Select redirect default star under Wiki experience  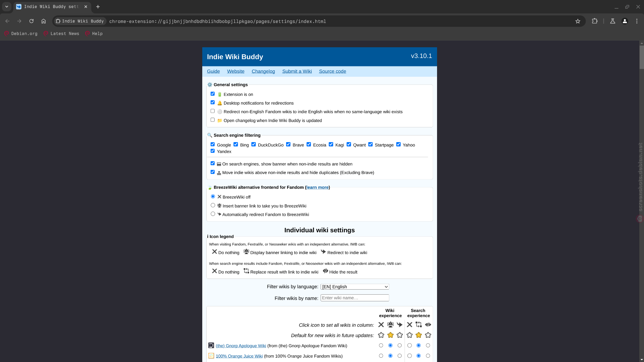[x=399, y=335]
